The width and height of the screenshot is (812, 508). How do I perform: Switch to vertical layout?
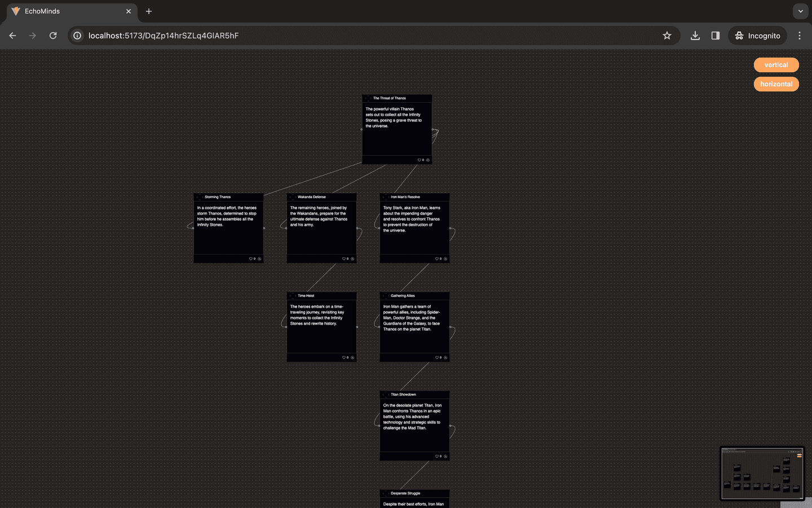(x=776, y=65)
